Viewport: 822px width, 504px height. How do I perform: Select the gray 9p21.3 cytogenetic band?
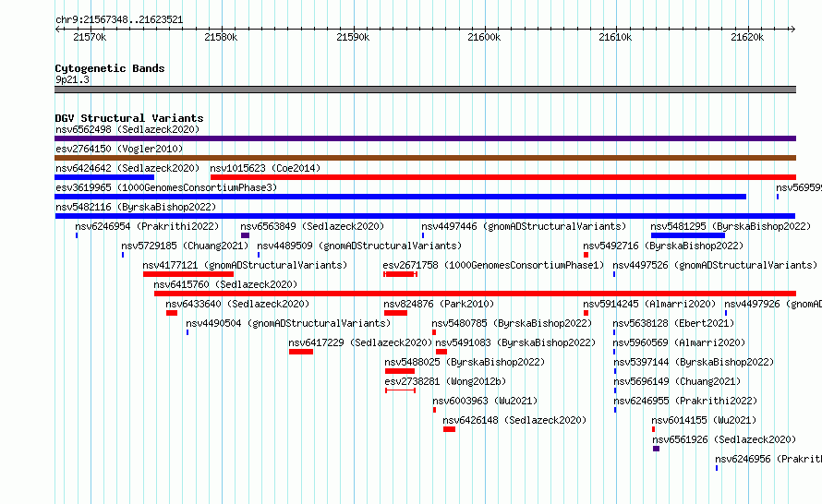tap(425, 90)
